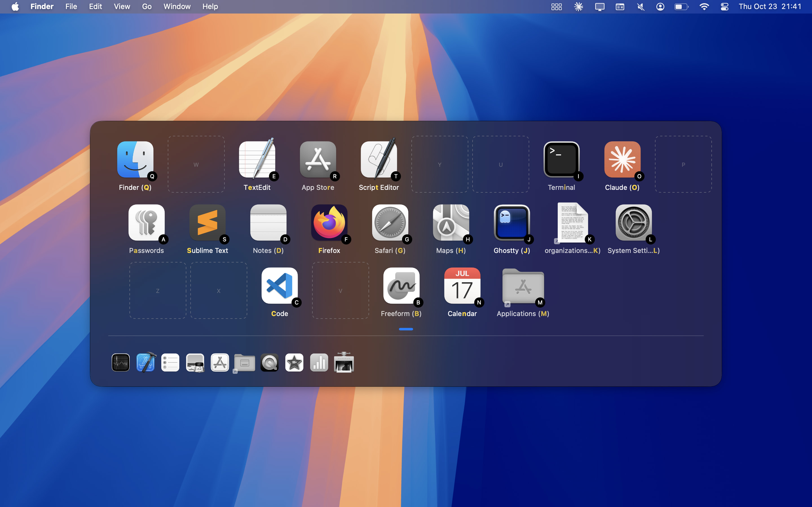Open the Passwords app icon

pos(146,223)
